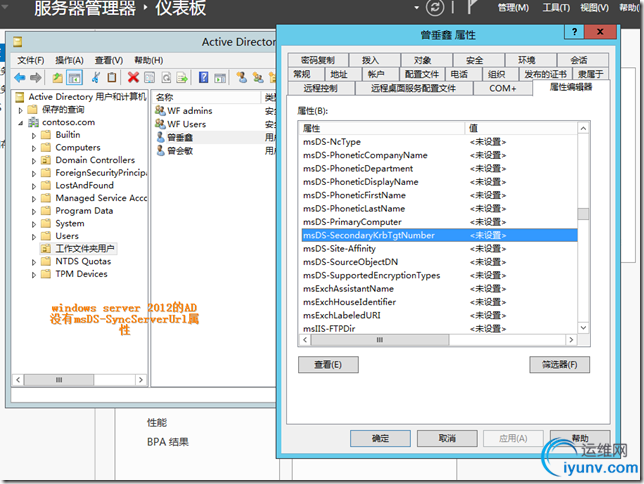644x484 pixels.
Task: Switch to the 密码复制 tab
Action: (318, 60)
